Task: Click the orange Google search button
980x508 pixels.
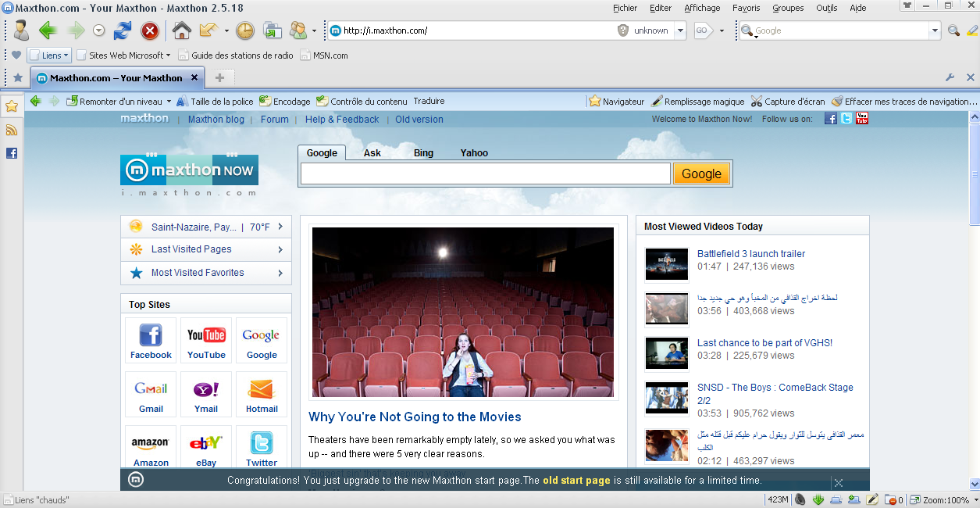Action: point(701,174)
